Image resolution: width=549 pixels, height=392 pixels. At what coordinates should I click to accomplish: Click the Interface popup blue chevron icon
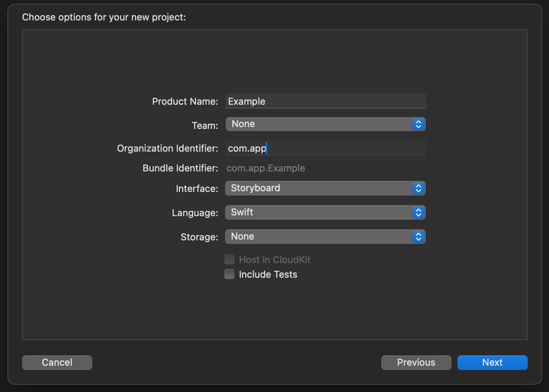418,188
